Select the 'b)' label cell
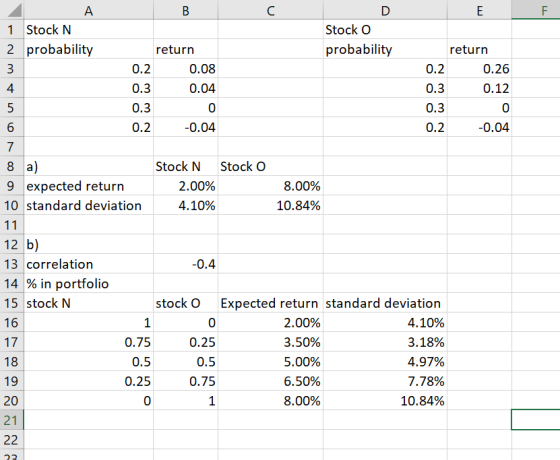The height and width of the screenshot is (460, 560). pyautogui.click(x=89, y=244)
